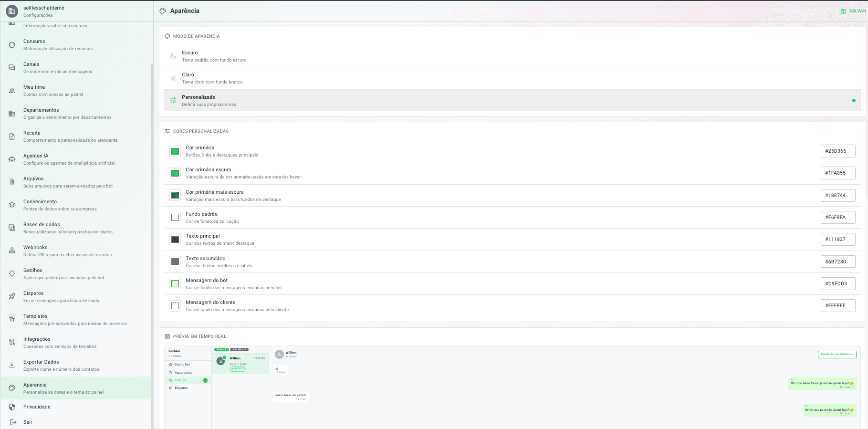Select the Escuro dark theme option
The height and width of the screenshot is (429, 868).
coord(512,56)
